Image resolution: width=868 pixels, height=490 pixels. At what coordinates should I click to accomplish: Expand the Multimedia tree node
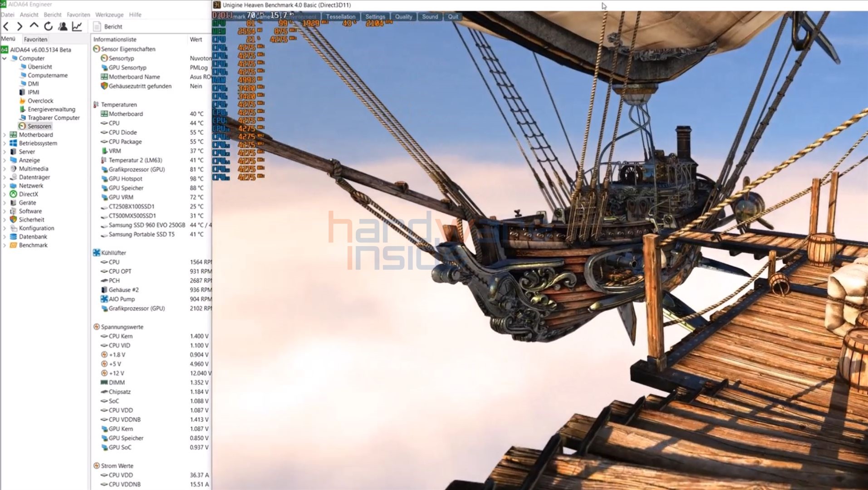click(5, 169)
